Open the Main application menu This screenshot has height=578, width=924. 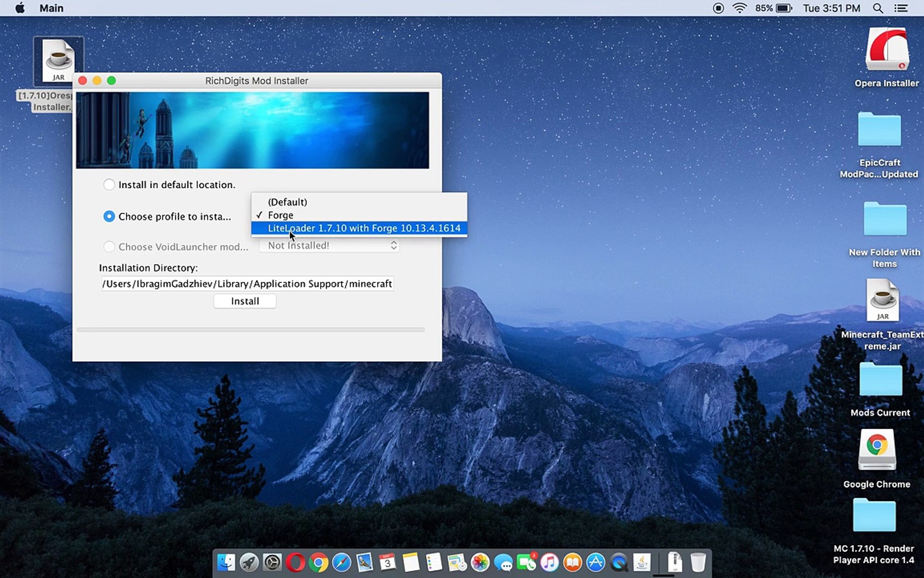[x=51, y=8]
